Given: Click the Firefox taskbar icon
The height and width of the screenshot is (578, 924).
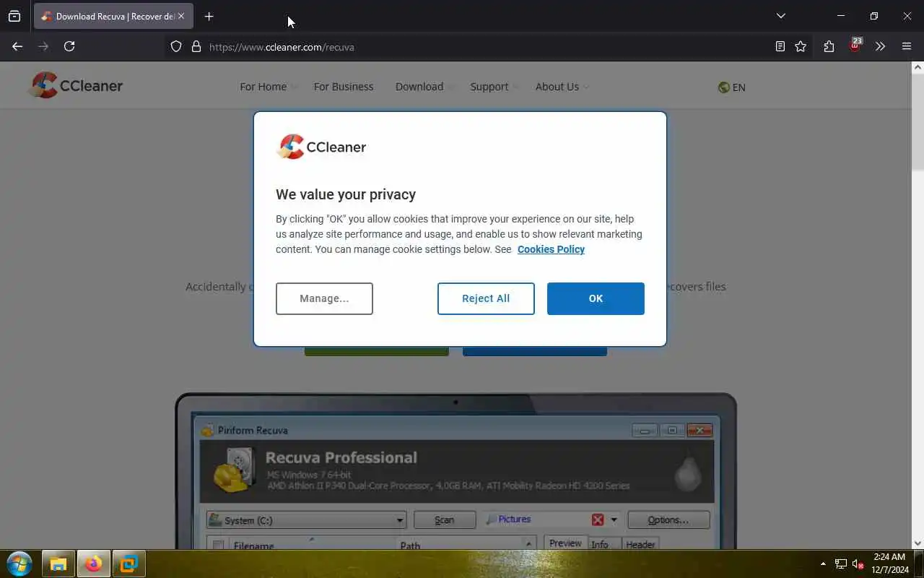Looking at the screenshot, I should click(94, 564).
